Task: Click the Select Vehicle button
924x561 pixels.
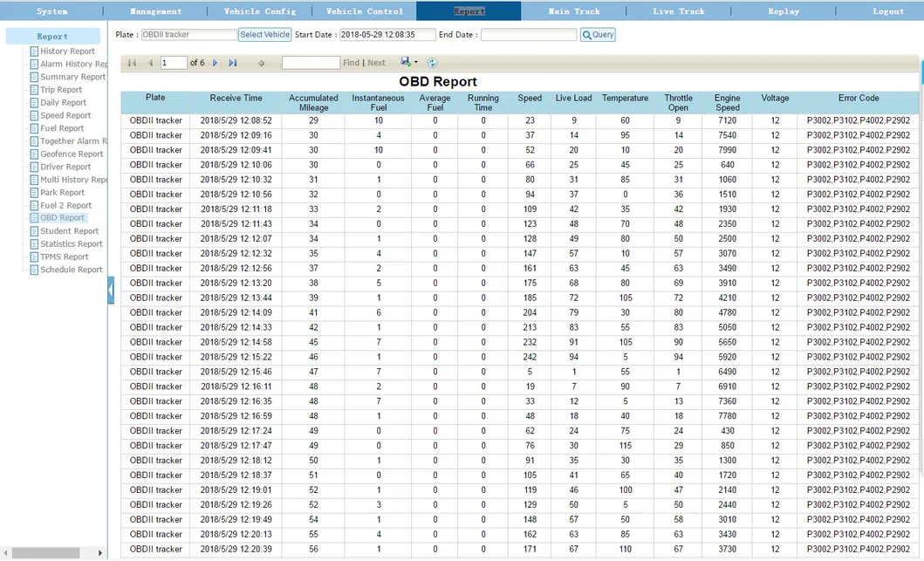Action: coord(264,35)
